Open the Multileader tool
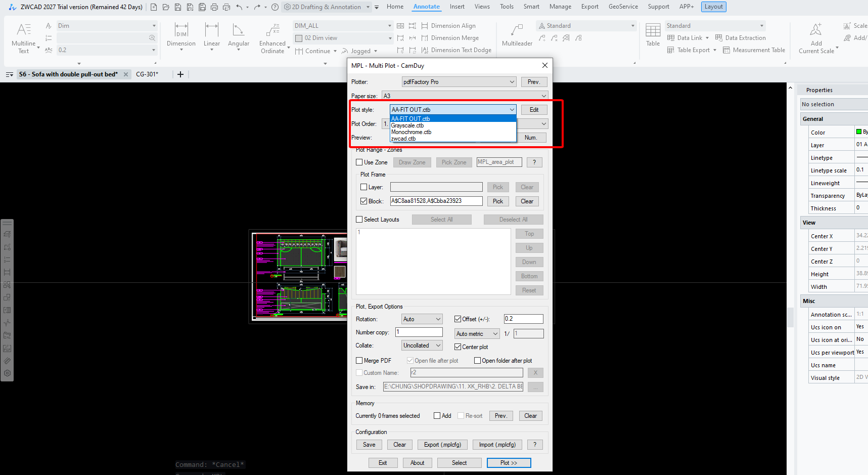This screenshot has height=475, width=868. [x=517, y=35]
